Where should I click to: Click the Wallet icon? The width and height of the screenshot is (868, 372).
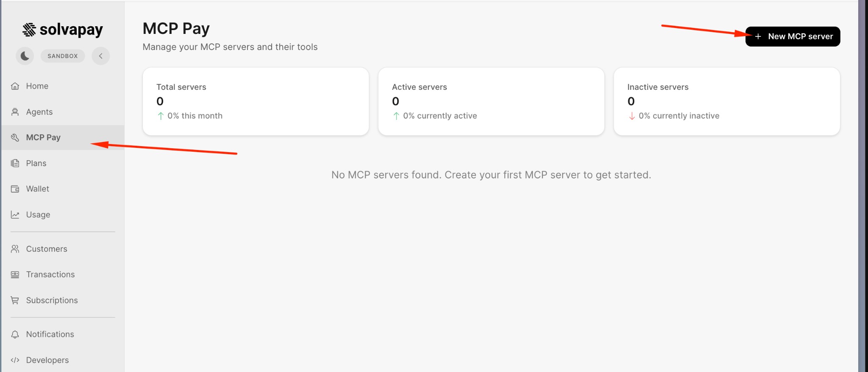tap(15, 189)
